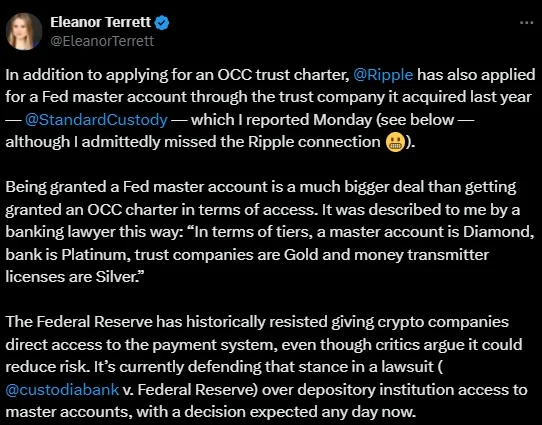Click the grimacing face emoji

(395, 143)
